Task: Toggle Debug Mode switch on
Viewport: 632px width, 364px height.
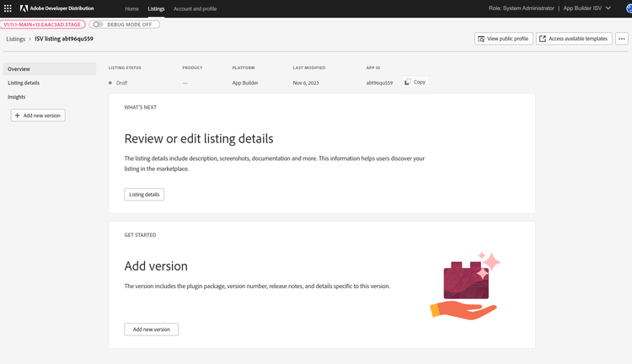Action: point(98,24)
